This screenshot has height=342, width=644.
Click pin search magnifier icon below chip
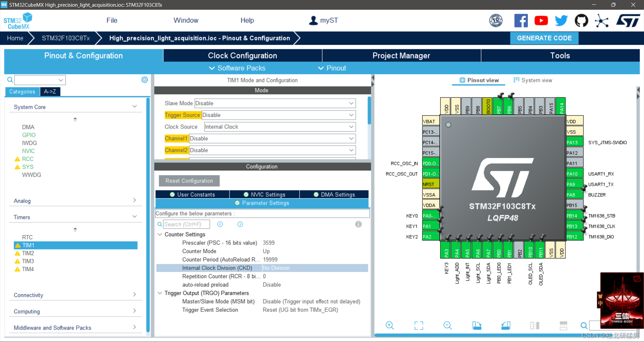click(x=584, y=325)
